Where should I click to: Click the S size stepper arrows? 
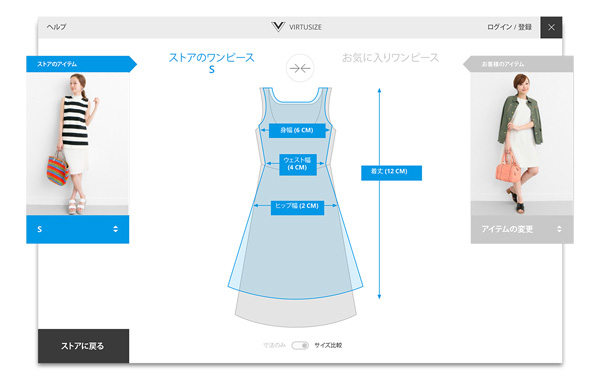pos(116,229)
